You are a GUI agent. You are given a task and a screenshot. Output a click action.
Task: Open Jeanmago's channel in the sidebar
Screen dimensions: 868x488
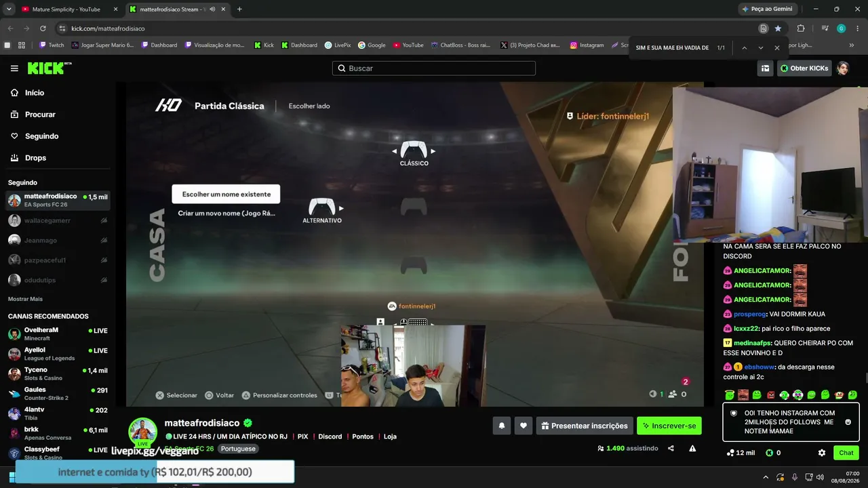point(58,241)
